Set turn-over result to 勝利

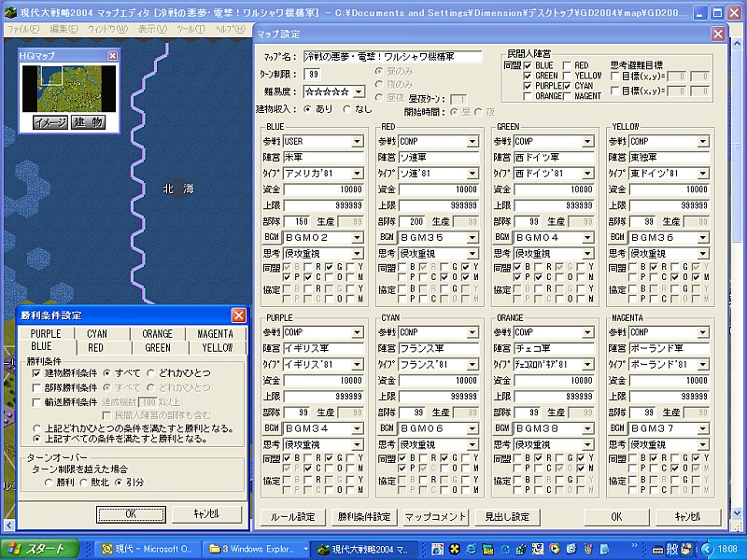[x=49, y=483]
